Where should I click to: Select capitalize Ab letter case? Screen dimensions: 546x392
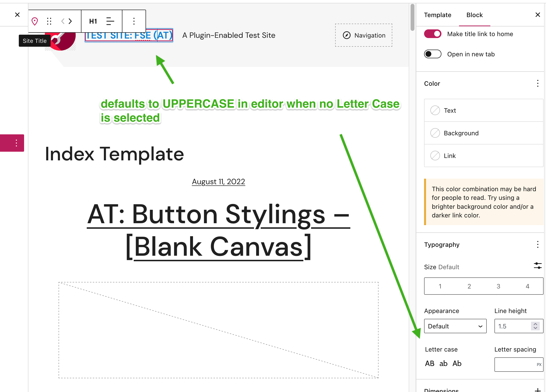pyautogui.click(x=457, y=363)
